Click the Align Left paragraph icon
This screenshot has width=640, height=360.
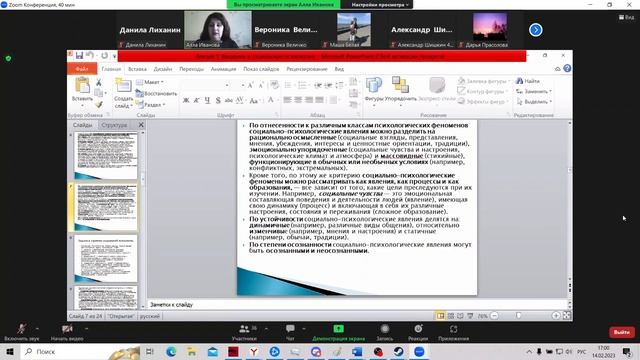point(287,100)
